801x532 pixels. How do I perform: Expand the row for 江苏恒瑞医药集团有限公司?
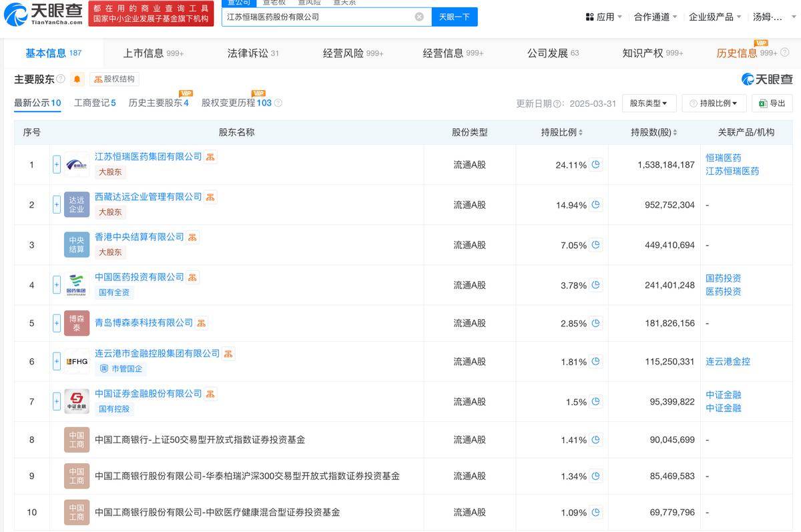[x=57, y=164]
